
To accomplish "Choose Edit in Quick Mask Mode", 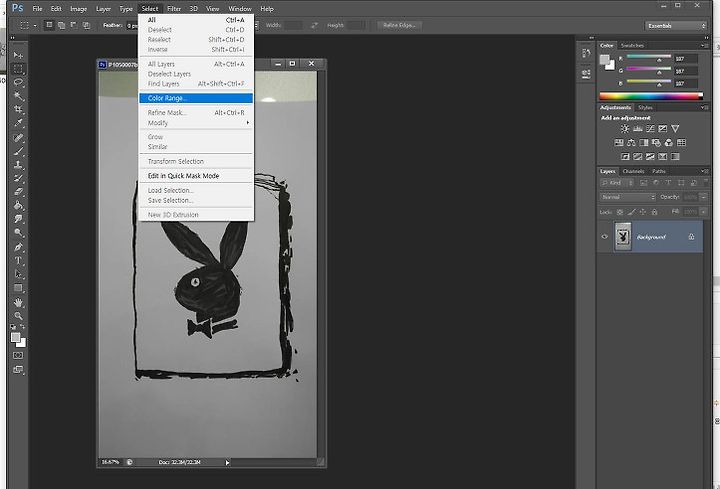I will point(196,176).
